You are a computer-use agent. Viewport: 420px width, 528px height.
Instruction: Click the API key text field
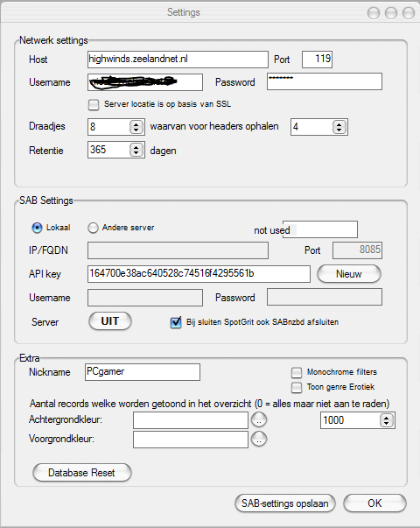click(x=199, y=274)
